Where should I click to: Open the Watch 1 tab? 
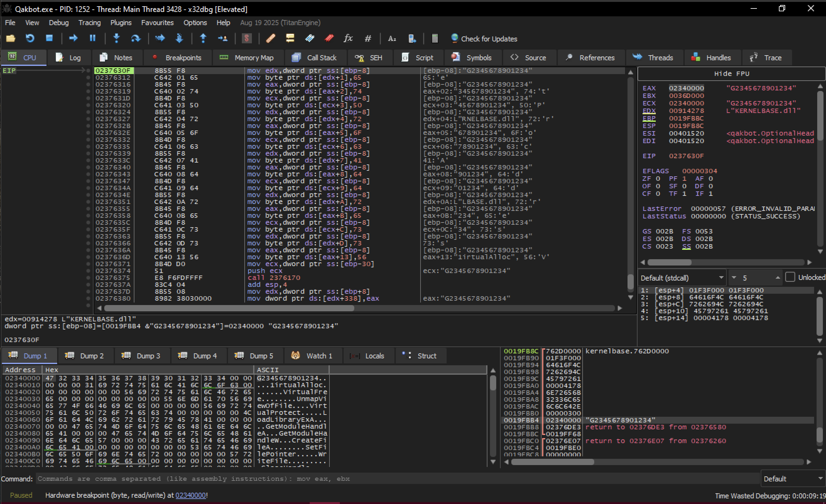click(x=312, y=356)
